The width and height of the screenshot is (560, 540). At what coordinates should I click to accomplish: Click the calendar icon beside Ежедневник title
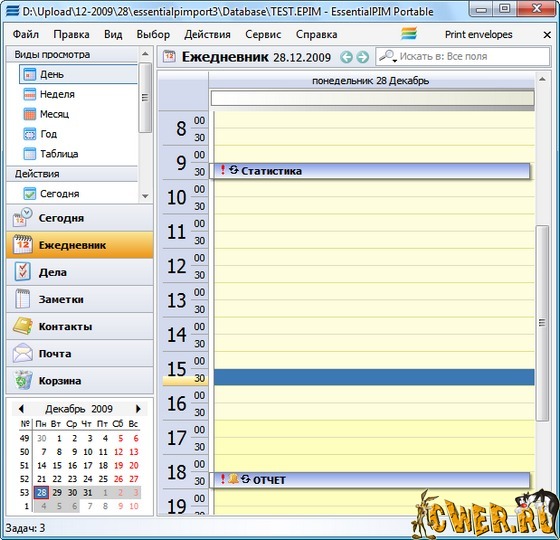coord(169,56)
